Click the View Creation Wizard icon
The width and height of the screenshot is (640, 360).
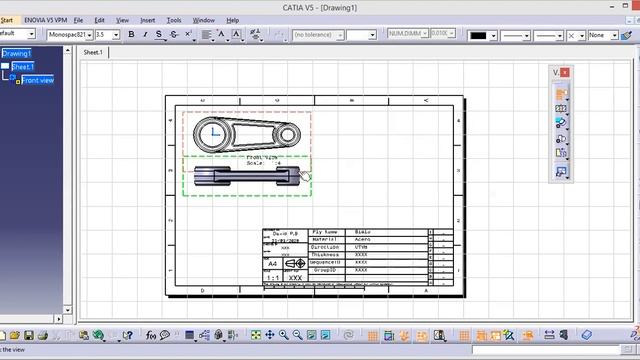(561, 171)
